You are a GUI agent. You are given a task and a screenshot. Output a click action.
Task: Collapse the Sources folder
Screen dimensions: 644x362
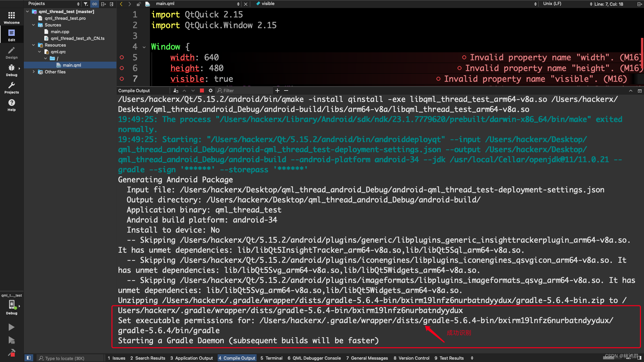click(34, 25)
